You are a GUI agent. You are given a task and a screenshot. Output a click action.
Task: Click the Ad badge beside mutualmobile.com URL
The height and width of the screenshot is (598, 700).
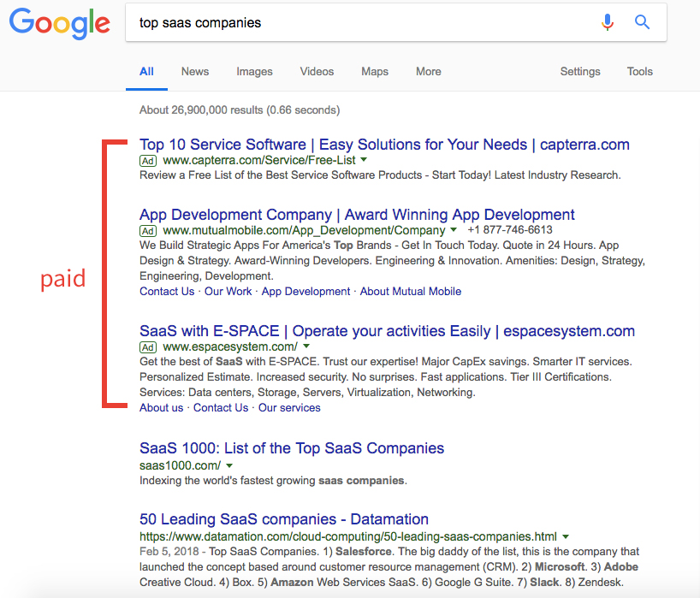pos(148,231)
